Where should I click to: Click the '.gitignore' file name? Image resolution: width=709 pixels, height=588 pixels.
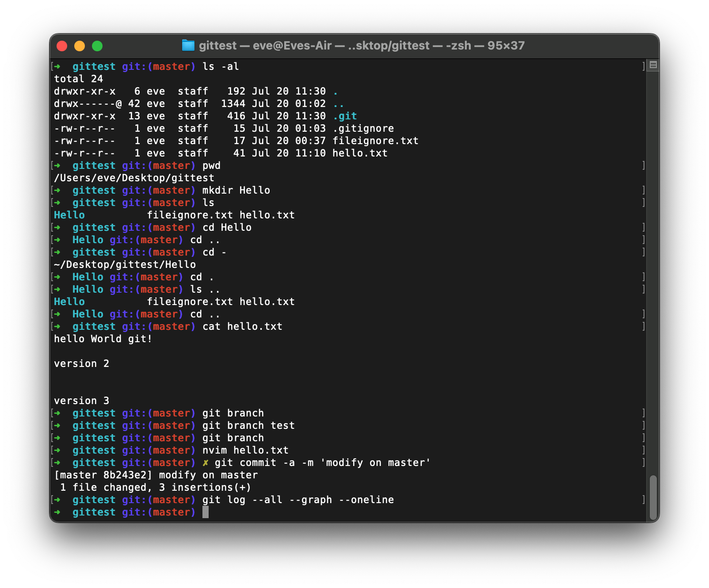pos(363,128)
